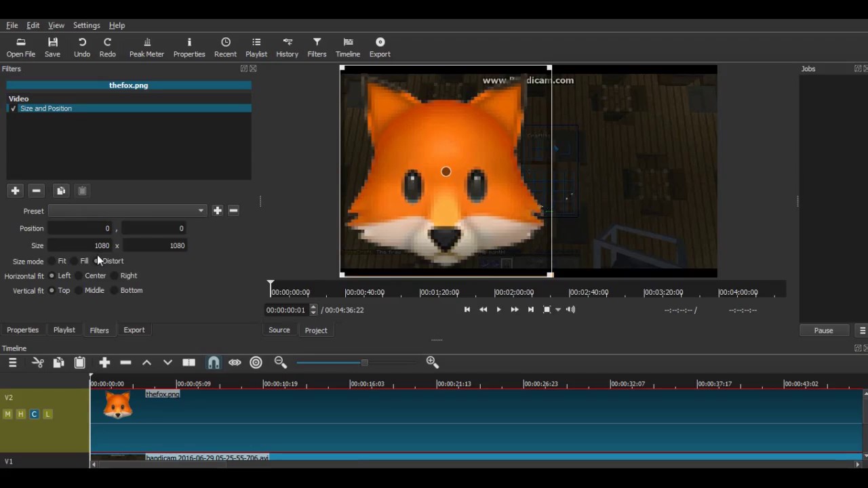Set horizontal fit to Right
This screenshot has width=868, height=488.
114,276
